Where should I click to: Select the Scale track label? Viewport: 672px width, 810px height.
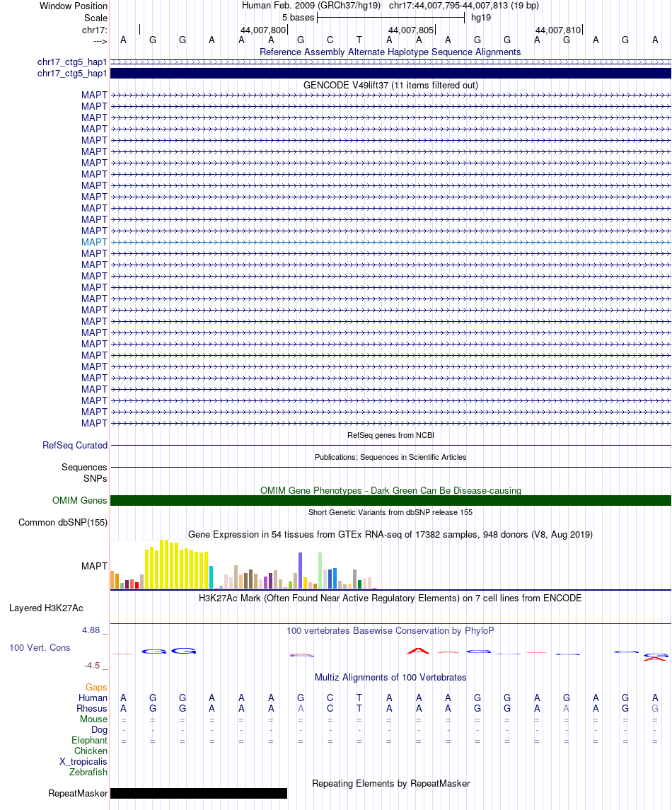coord(95,18)
